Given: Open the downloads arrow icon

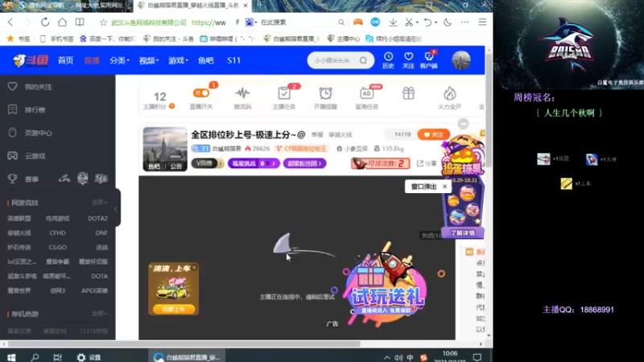Looking at the screenshot, I should tap(393, 23).
